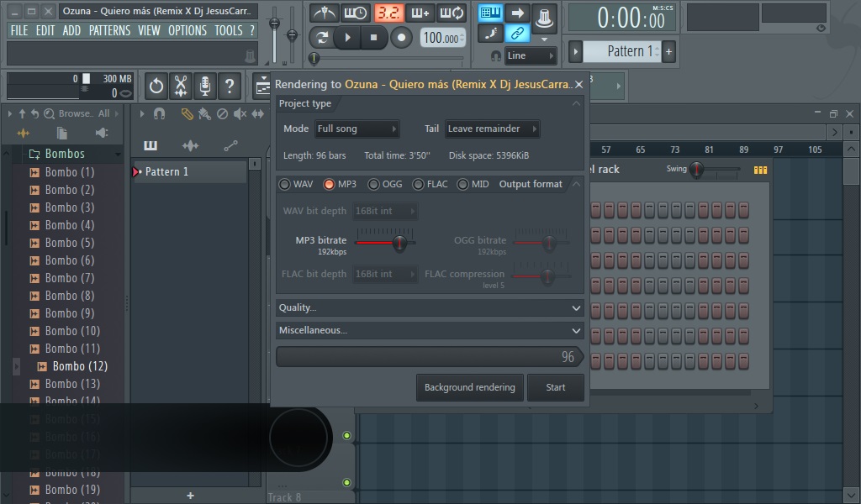Select the playlist pencil draw tool
This screenshot has width=861, height=504.
(x=188, y=113)
